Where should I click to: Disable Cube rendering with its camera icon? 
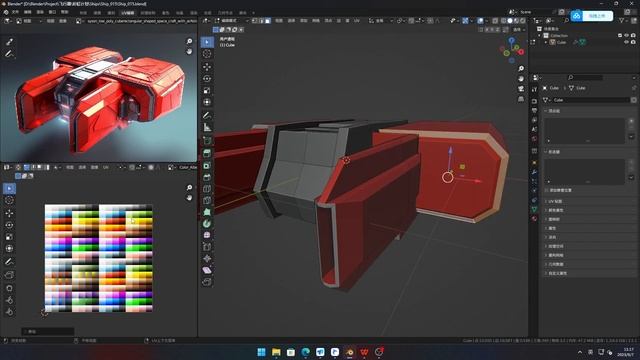pos(633,42)
